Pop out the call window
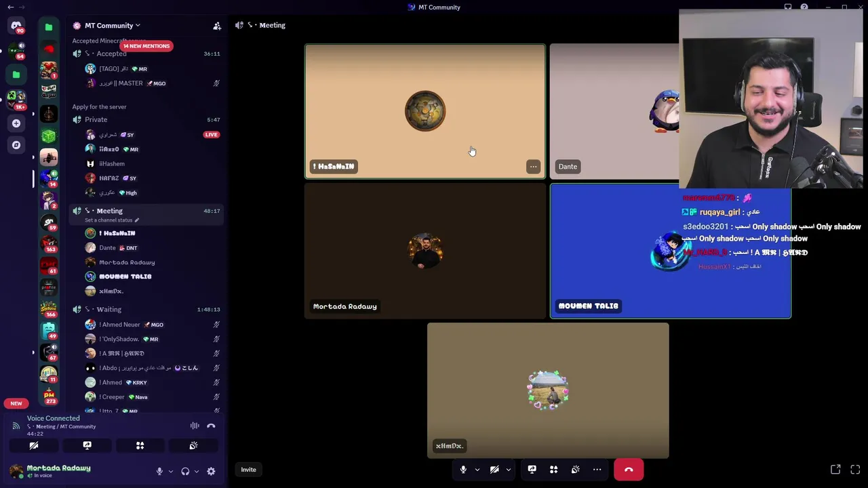The image size is (868, 488). tap(835, 469)
